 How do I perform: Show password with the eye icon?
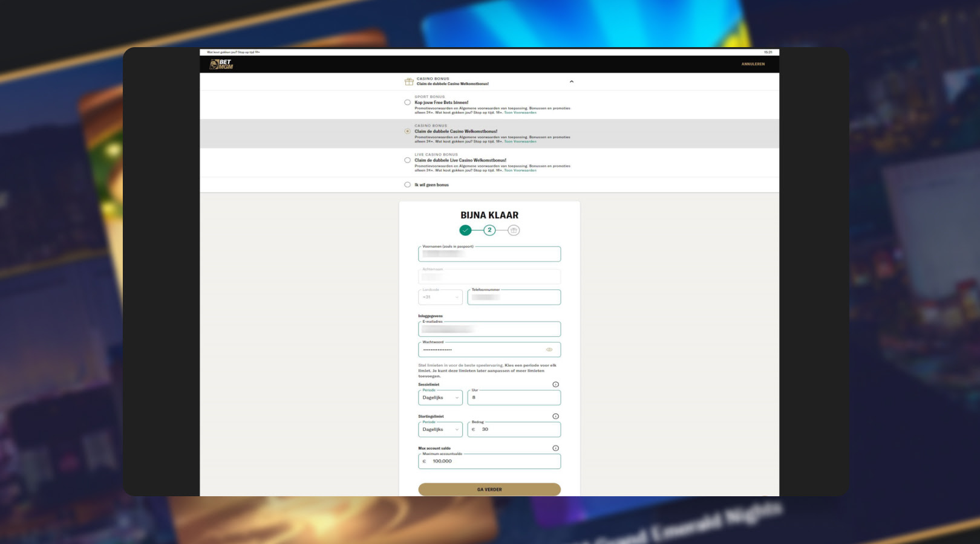coord(549,349)
